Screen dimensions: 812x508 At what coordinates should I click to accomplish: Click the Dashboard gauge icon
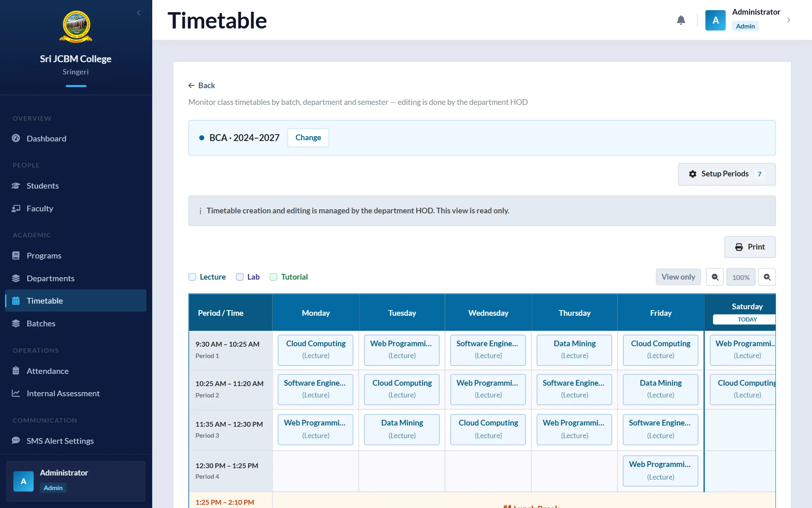point(16,138)
